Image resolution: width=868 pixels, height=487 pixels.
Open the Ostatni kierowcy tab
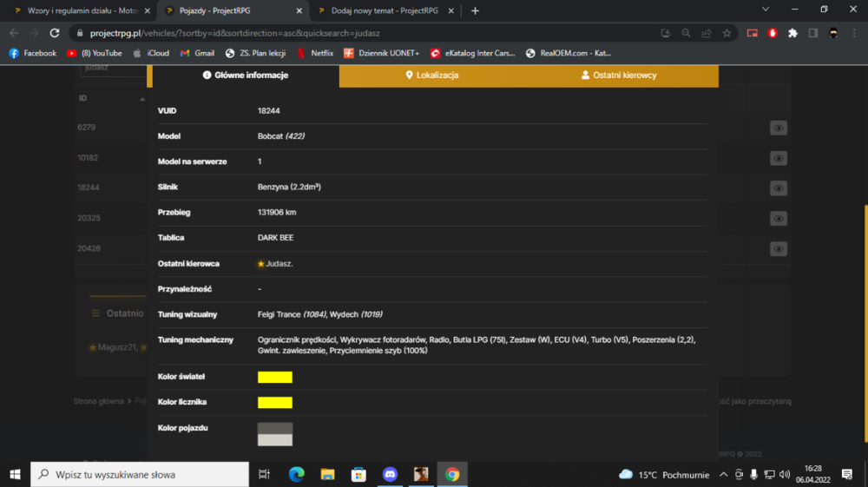619,76
